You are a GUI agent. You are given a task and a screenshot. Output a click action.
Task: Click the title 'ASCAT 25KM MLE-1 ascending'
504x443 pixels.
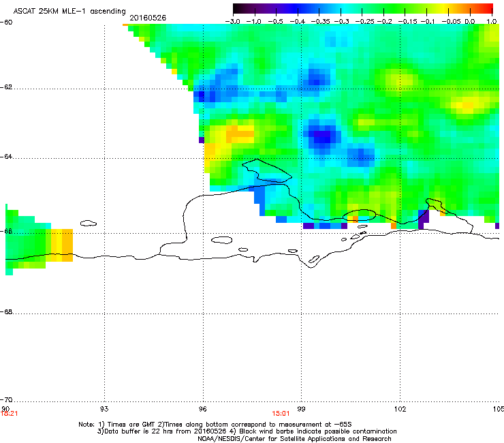[x=69, y=12]
